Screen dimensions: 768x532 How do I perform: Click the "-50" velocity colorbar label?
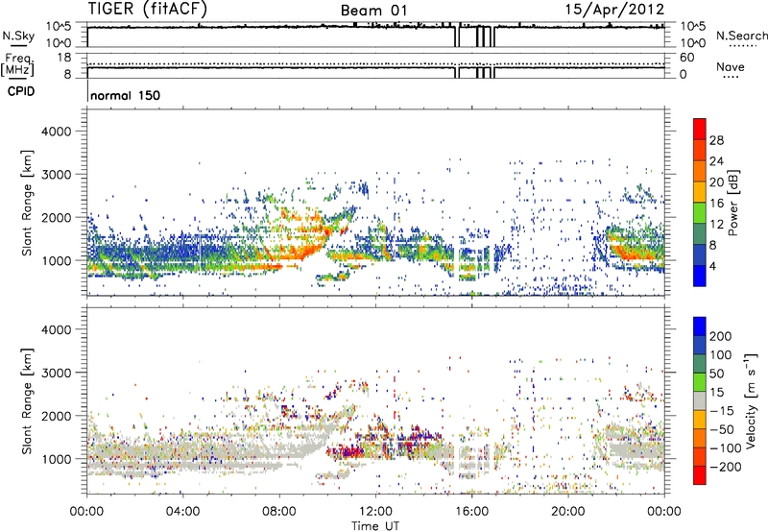click(x=722, y=429)
